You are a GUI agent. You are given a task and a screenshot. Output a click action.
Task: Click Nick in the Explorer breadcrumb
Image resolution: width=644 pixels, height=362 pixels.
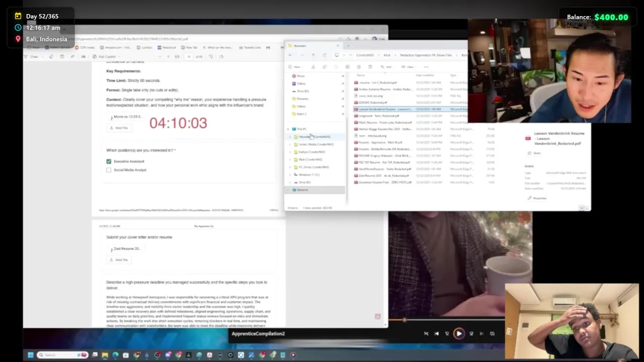coord(387,55)
